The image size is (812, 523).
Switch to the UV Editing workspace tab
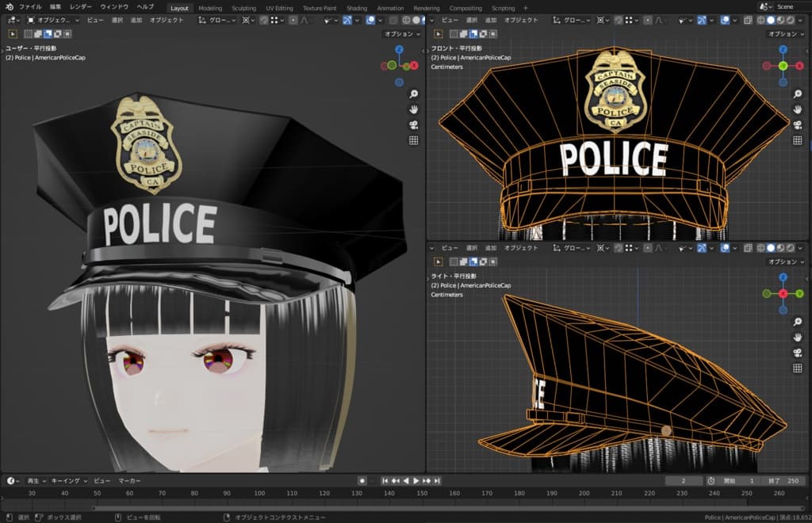click(279, 8)
